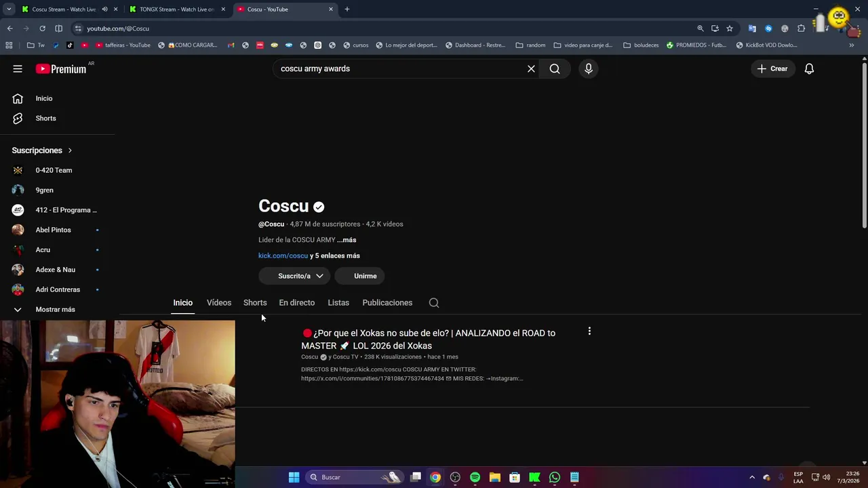Open WhatsApp from the taskbar
This screenshot has height=488, width=868.
555,477
